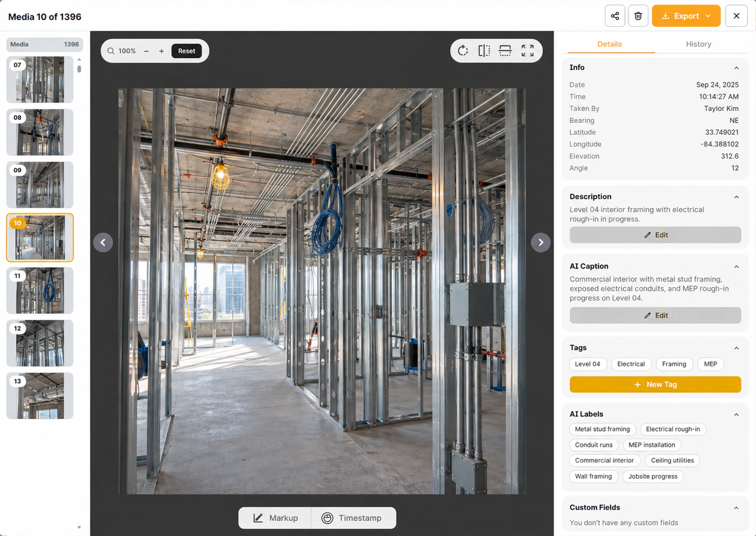Edit the AI Caption text

tap(655, 316)
